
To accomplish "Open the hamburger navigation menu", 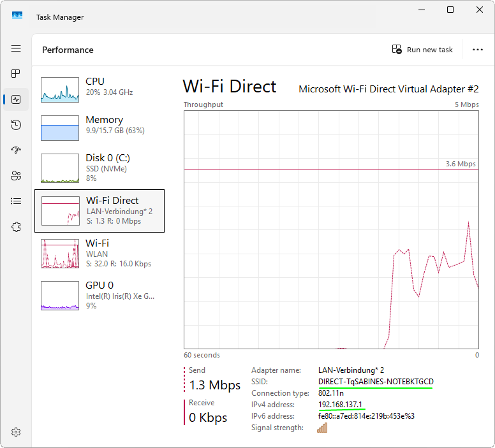I will pyautogui.click(x=16, y=48).
